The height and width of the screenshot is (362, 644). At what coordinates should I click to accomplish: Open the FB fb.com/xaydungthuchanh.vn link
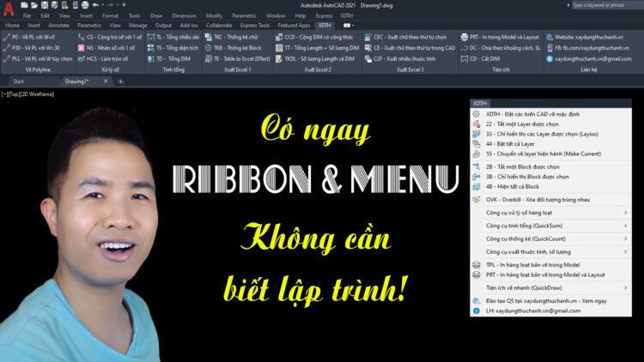tap(587, 48)
